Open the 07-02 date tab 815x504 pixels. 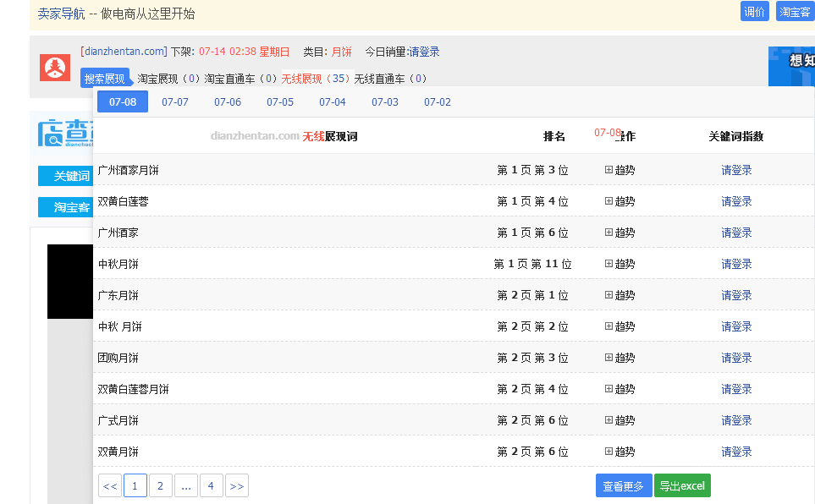(438, 101)
